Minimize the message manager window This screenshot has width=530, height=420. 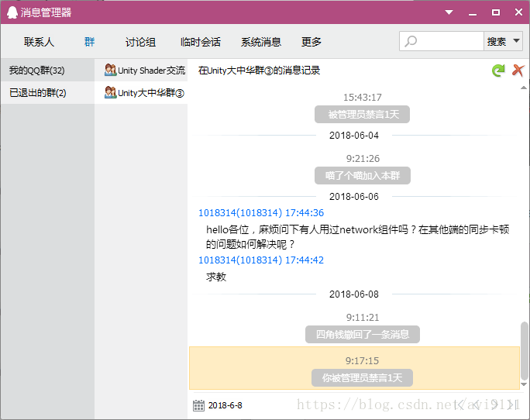(x=473, y=13)
